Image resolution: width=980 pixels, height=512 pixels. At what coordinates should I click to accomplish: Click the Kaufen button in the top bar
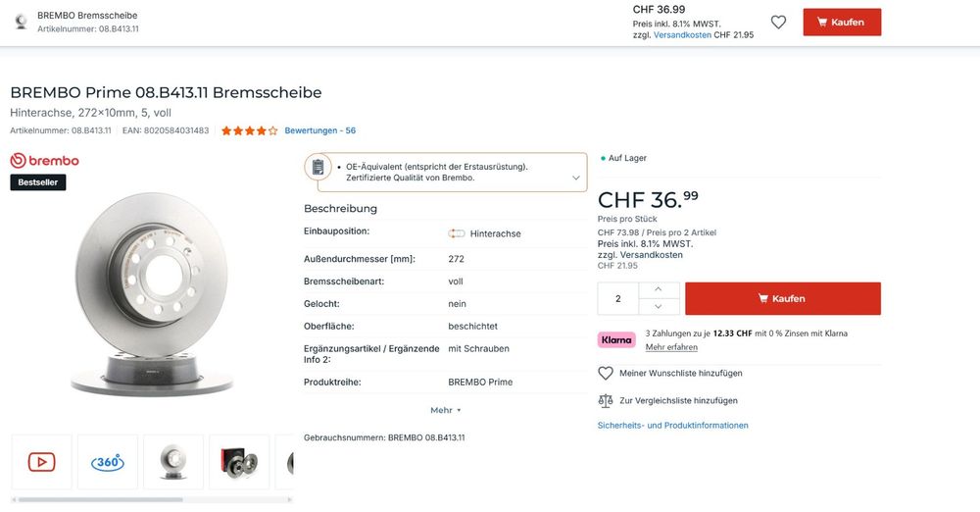coord(842,22)
